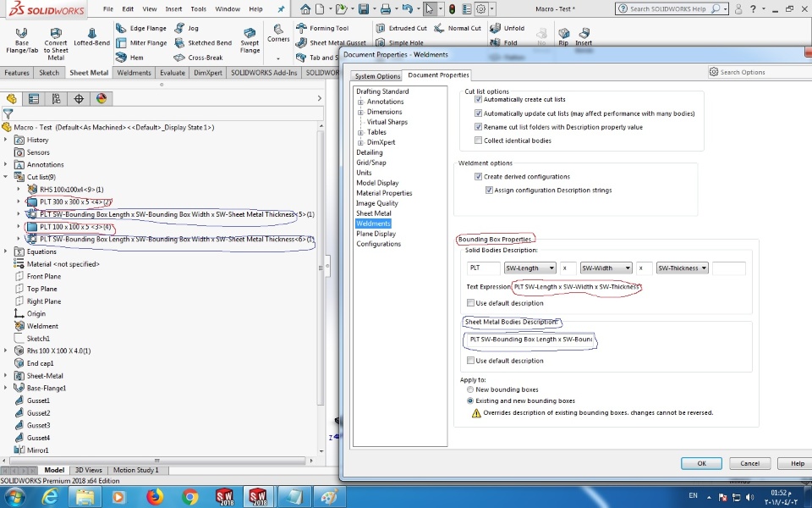Select New bounding boxes option
This screenshot has width=812, height=508.
[x=469, y=389]
